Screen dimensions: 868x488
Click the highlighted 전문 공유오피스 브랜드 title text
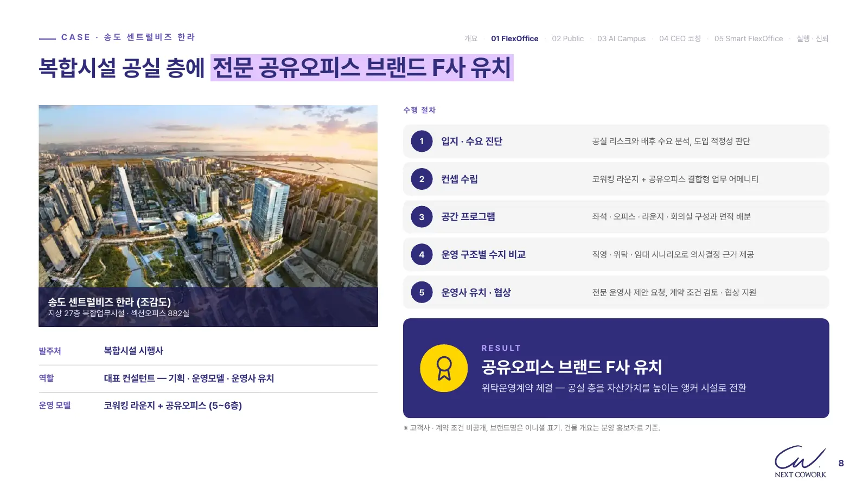pos(362,68)
